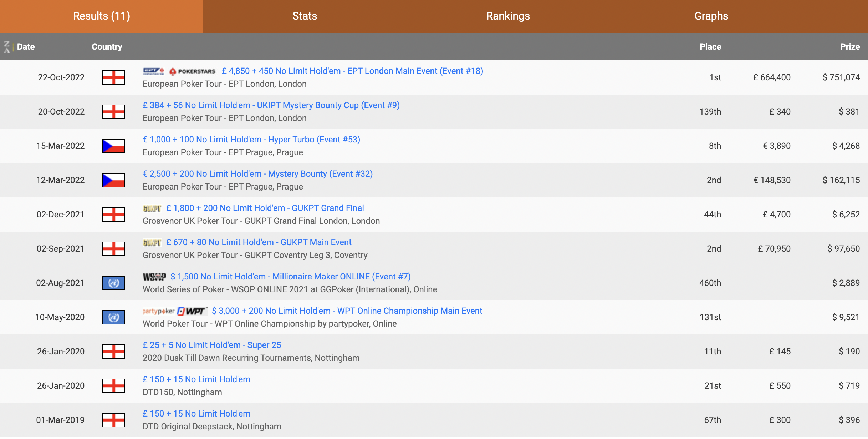The width and height of the screenshot is (868, 439).
Task: Open the Rankings tab
Action: (x=508, y=16)
